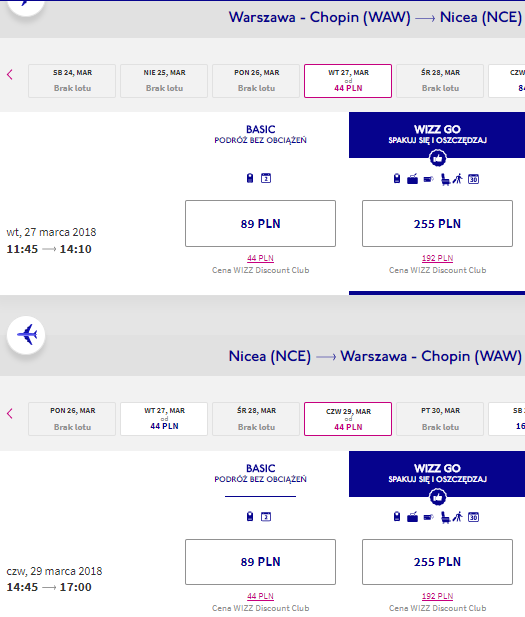Click the WIZZ GO thumbs-up badge on outbound flight
This screenshot has width=525, height=617.
[437, 159]
